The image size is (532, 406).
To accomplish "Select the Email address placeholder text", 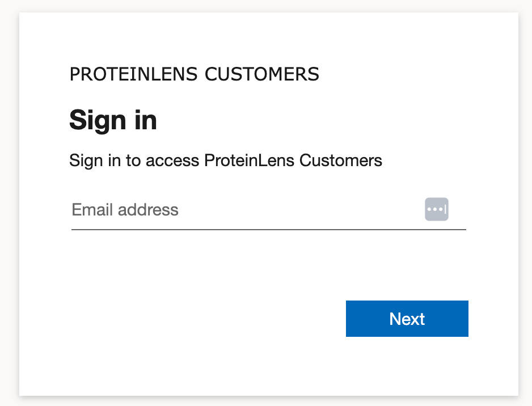I will click(124, 209).
